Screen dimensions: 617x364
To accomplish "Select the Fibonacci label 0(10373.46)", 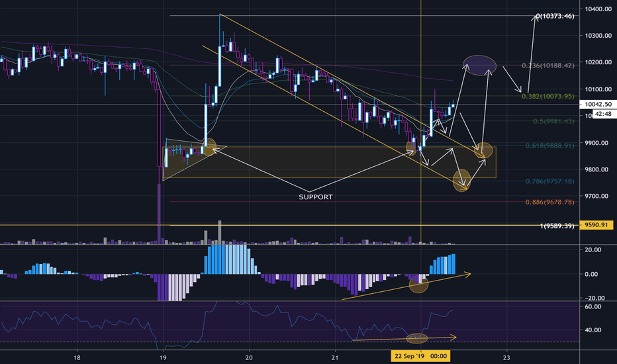I will tap(555, 16).
